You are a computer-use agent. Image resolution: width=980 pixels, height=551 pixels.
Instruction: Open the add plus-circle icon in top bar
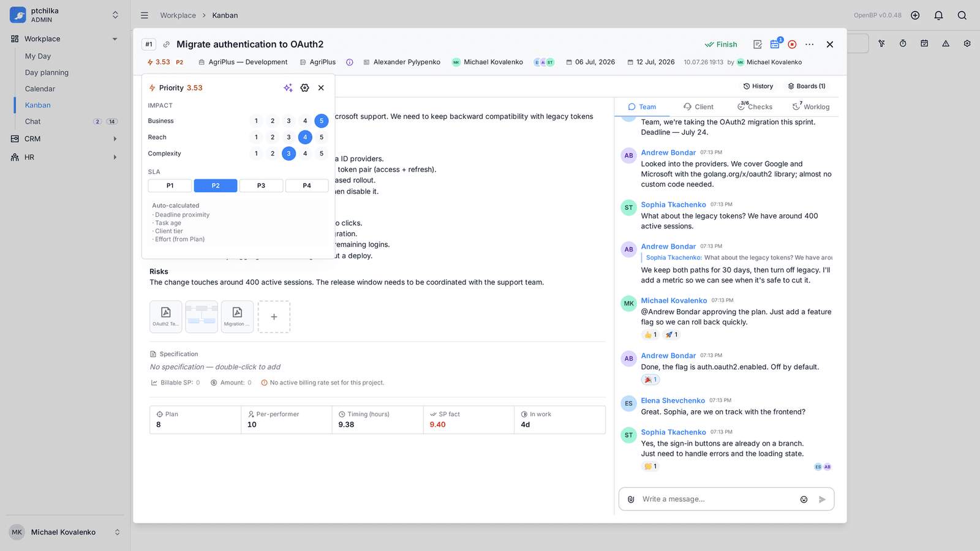point(915,15)
